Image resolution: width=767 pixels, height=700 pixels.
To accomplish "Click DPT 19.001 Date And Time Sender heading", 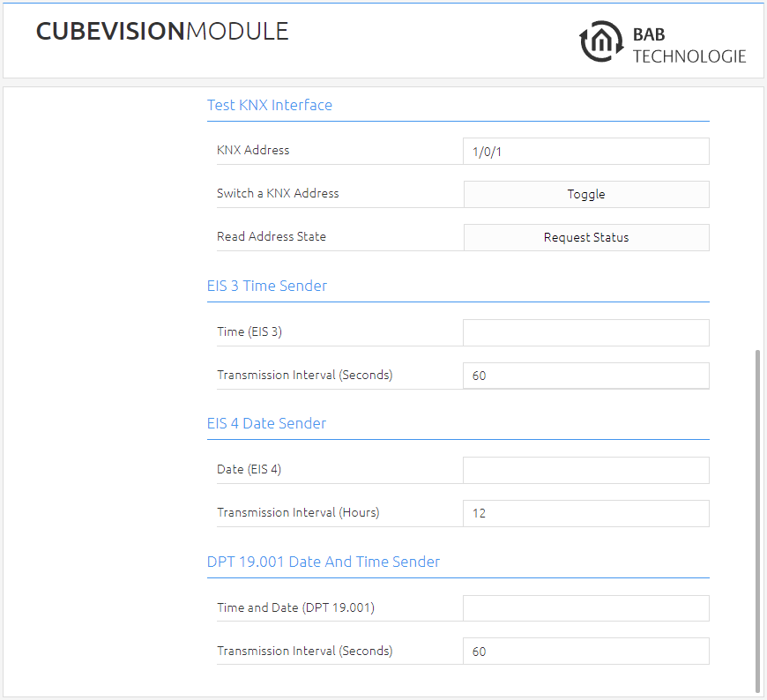I will [324, 562].
